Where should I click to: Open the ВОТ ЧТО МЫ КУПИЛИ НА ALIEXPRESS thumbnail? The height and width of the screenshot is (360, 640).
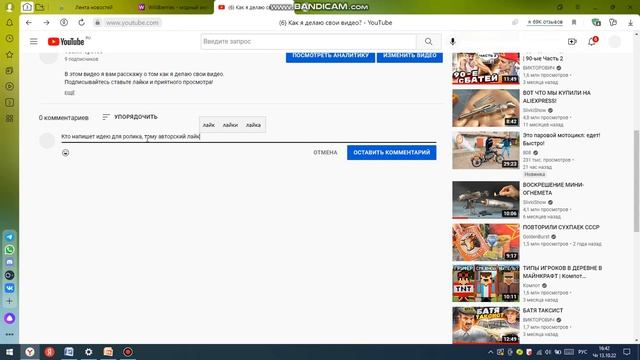485,108
